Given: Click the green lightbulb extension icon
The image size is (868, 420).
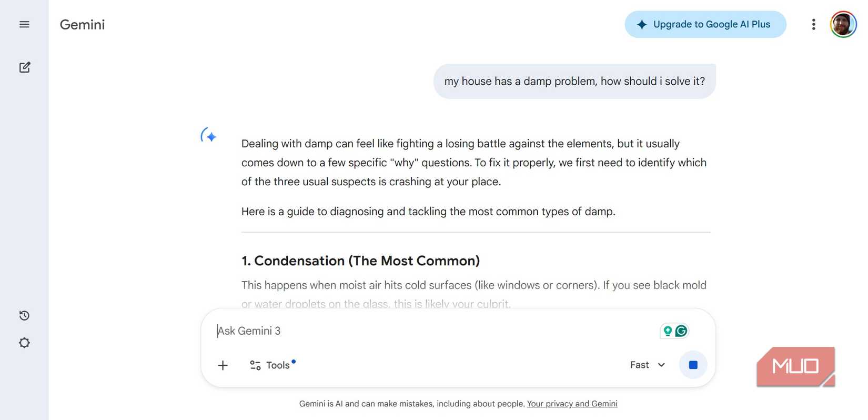Looking at the screenshot, I should point(667,331).
